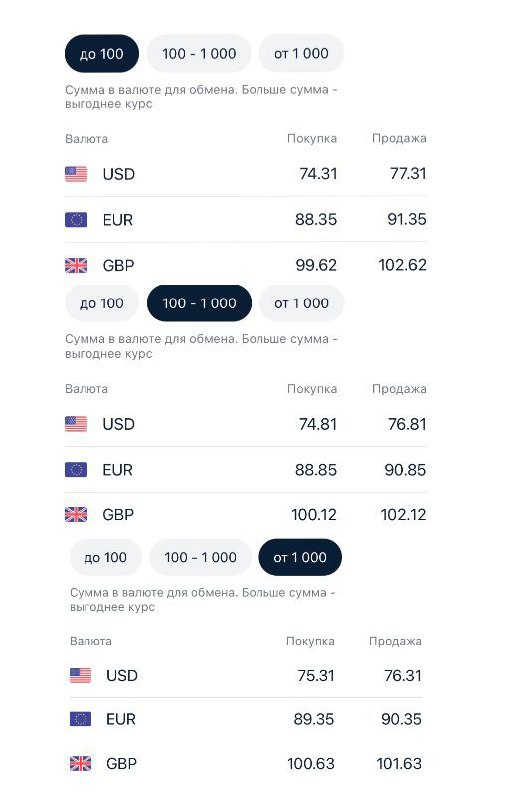Click the EUR flag in the bottom table
The height and width of the screenshot is (800, 516).
(x=81, y=719)
